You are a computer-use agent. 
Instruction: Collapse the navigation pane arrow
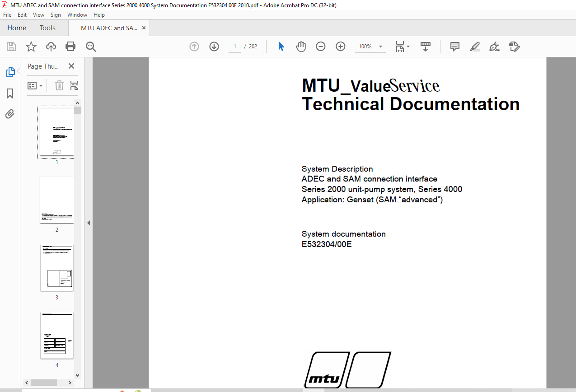tap(89, 223)
